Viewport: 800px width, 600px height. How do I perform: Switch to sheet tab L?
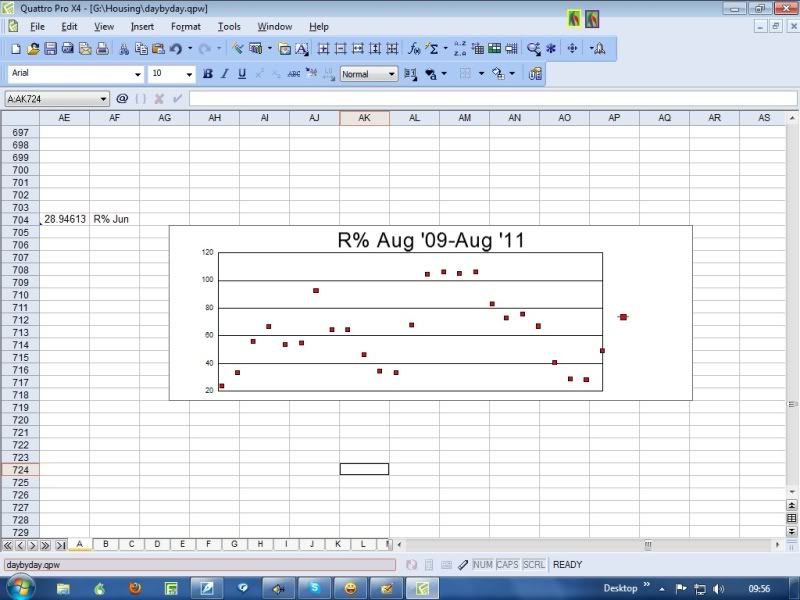point(363,544)
